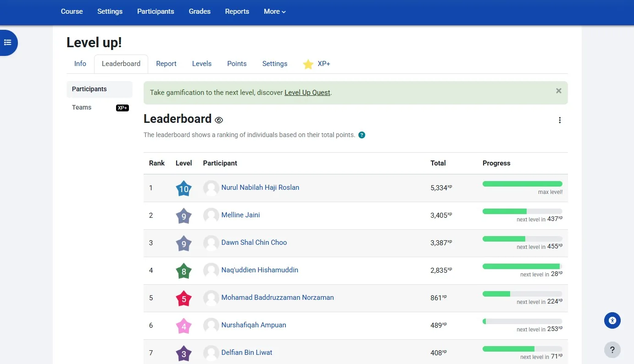This screenshot has width=634, height=364.
Task: Click the level 5 red star badge
Action: 184,298
